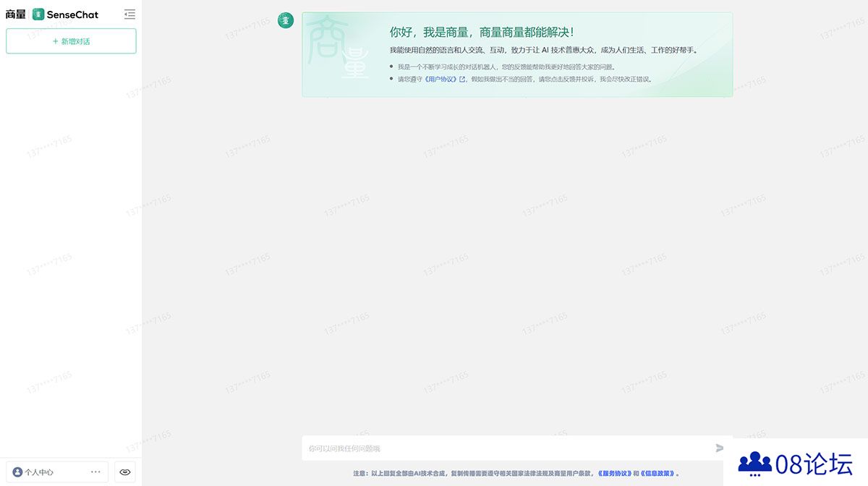The height and width of the screenshot is (486, 868).
Task: Open the three-dot menu beside 个人中心
Action: click(96, 472)
